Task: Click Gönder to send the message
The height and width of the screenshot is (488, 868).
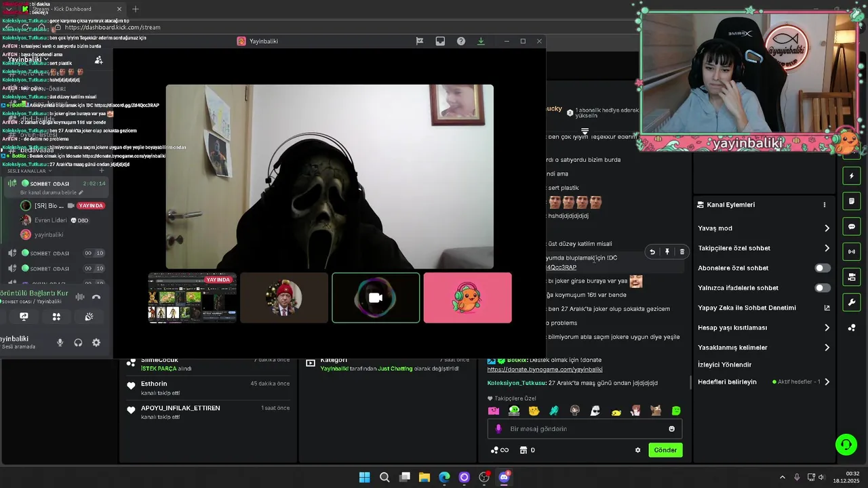Action: tap(665, 450)
